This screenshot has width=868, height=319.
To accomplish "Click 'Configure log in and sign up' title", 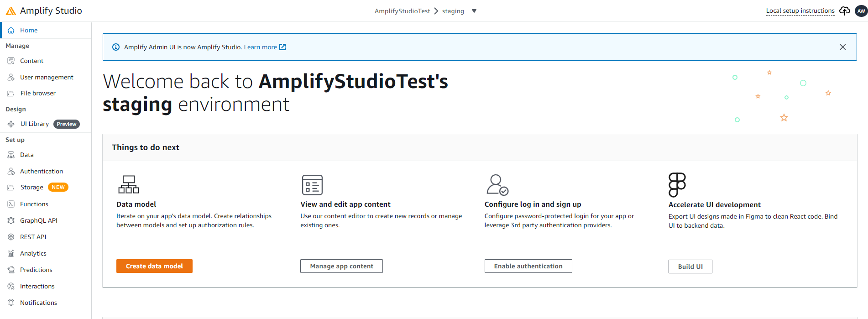I will tap(533, 204).
